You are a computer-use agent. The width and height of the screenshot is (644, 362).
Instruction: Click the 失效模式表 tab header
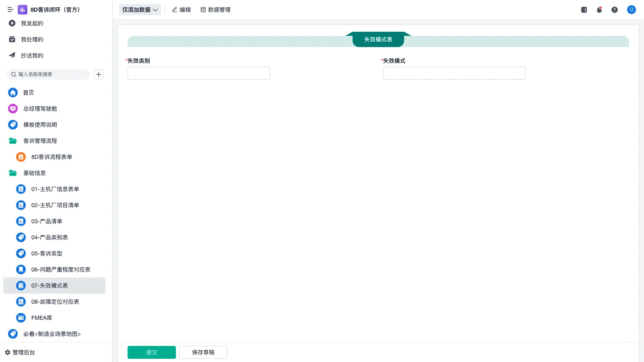coord(378,39)
